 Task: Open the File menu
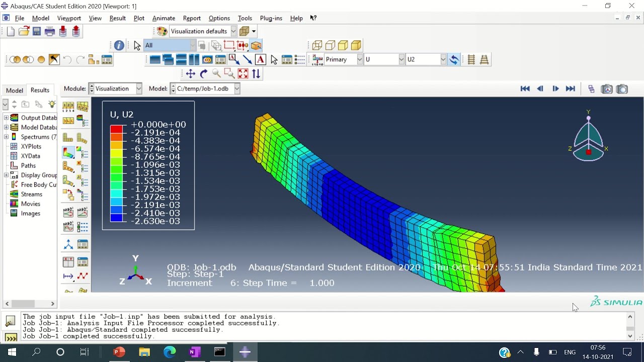click(x=20, y=18)
